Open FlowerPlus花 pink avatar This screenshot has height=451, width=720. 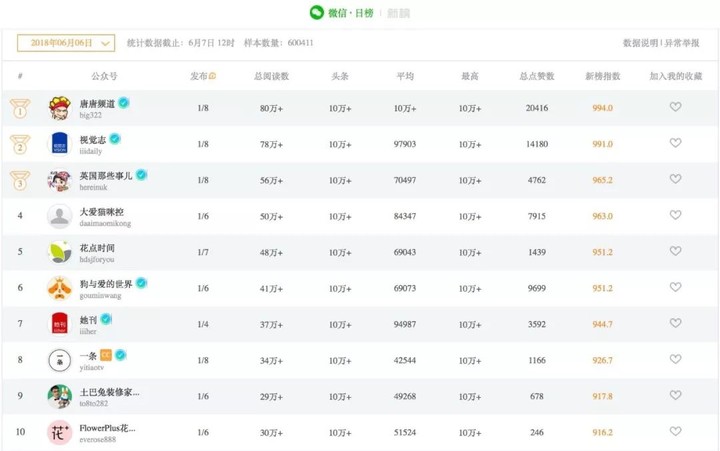click(x=60, y=432)
